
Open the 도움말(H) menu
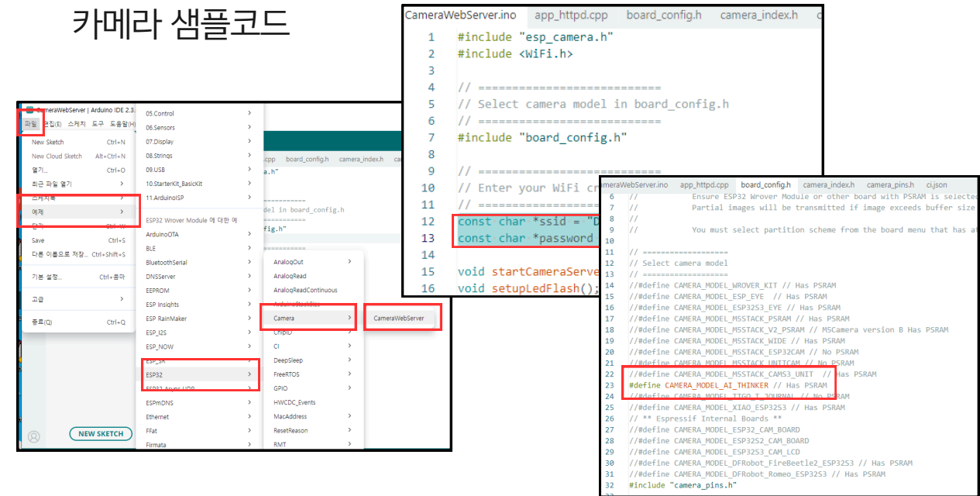coord(122,124)
